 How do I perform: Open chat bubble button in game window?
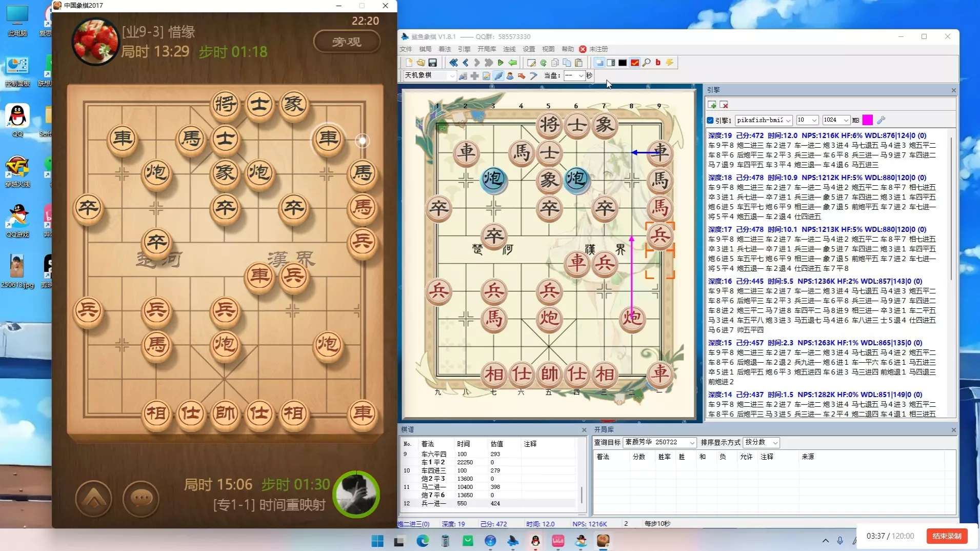tap(141, 498)
